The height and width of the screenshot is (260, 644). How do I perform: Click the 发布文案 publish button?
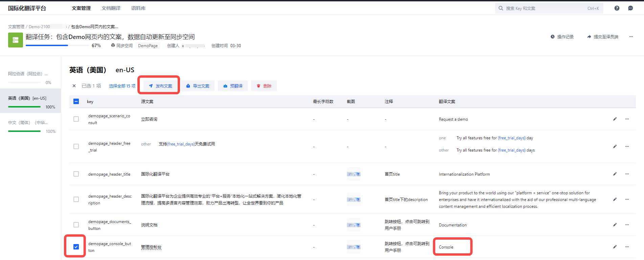point(160,86)
